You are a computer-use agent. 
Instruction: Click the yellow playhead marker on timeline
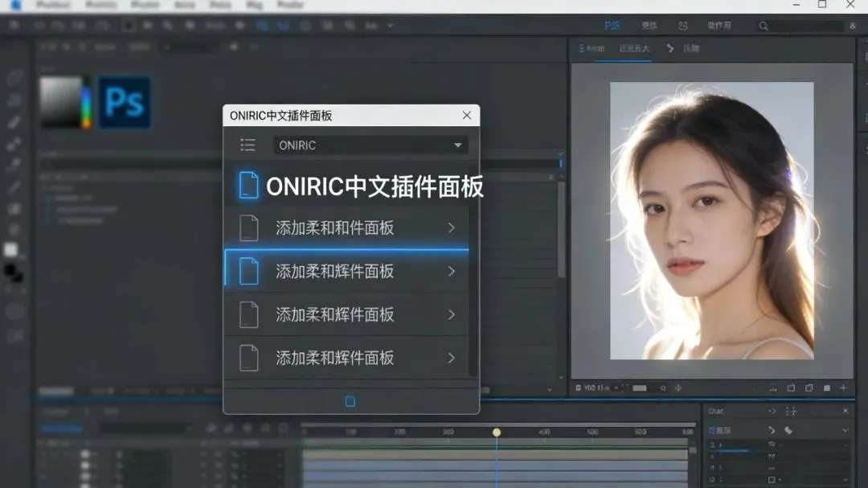[497, 432]
